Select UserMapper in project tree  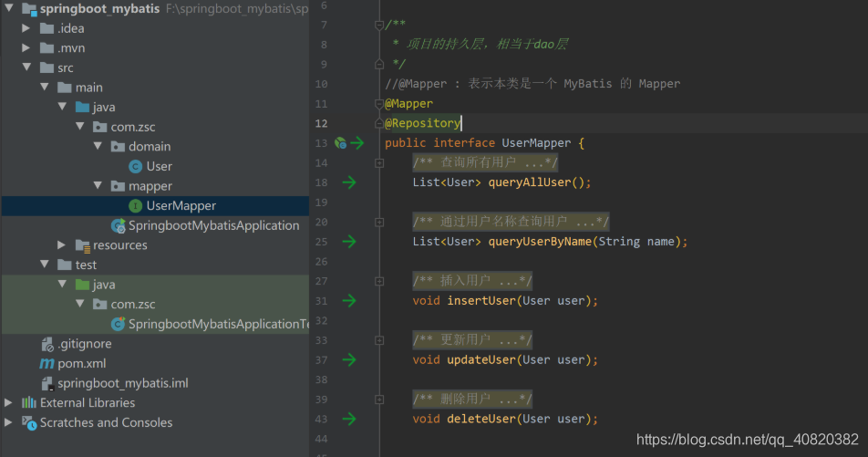[181, 206]
